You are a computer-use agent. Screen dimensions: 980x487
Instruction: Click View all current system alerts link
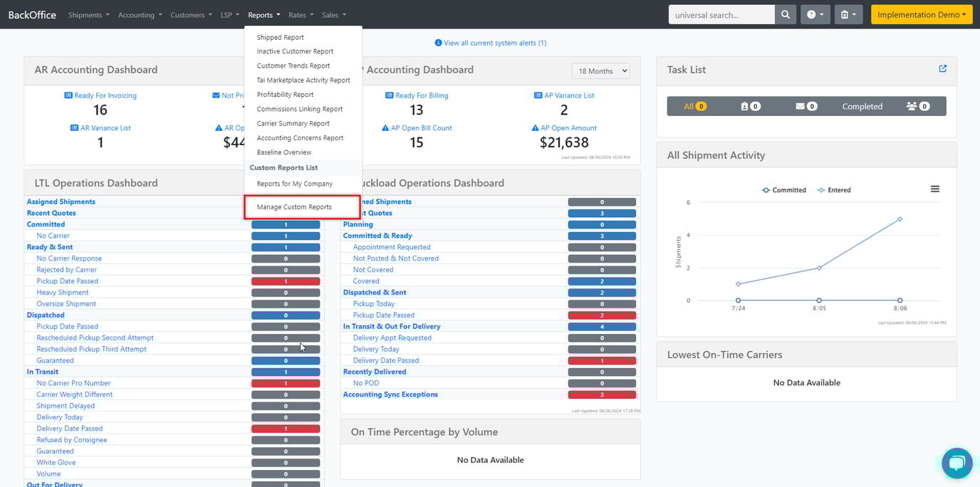tap(490, 43)
